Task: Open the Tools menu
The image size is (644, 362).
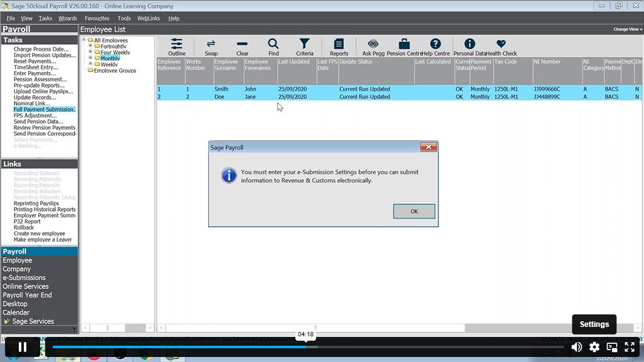Action: point(124,18)
